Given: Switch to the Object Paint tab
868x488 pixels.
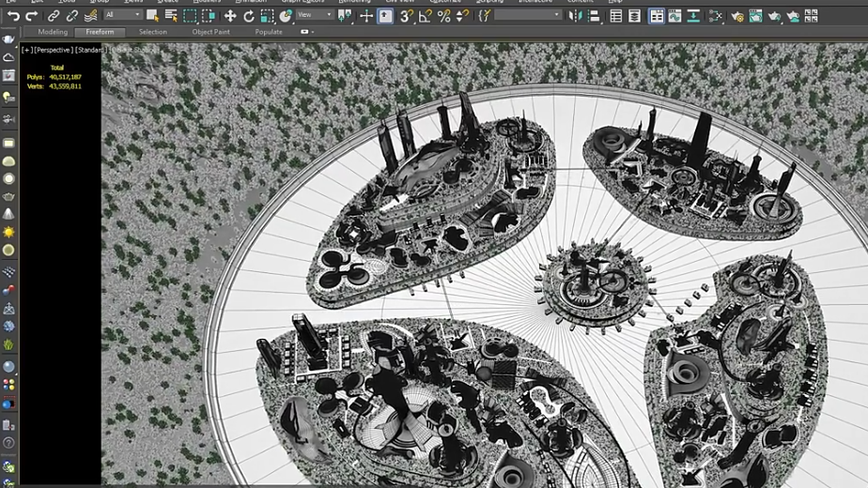Looking at the screenshot, I should 210,32.
